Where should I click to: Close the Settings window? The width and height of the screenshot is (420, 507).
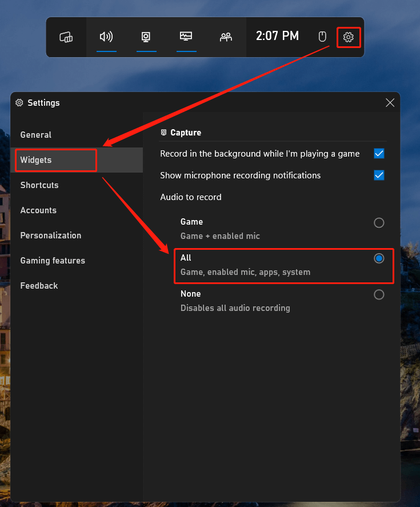390,103
